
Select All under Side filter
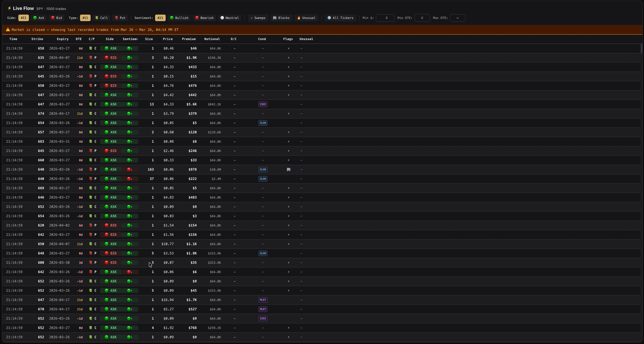(x=23, y=18)
